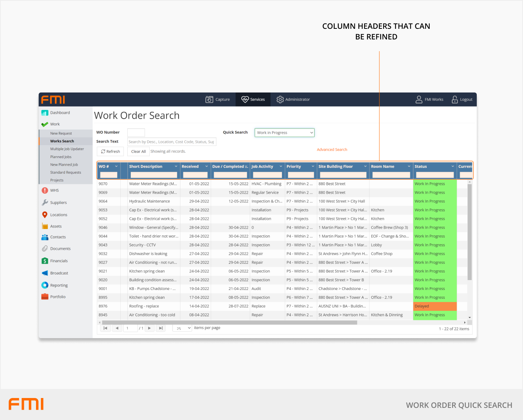523x420 pixels.
Task: Open Suppliers via the wrench icon
Action: coord(45,203)
